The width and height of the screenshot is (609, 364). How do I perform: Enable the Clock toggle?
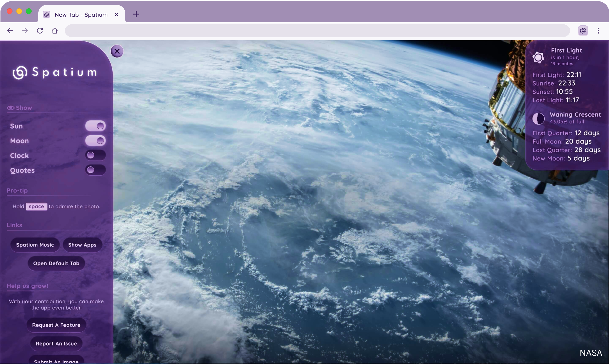coord(95,155)
